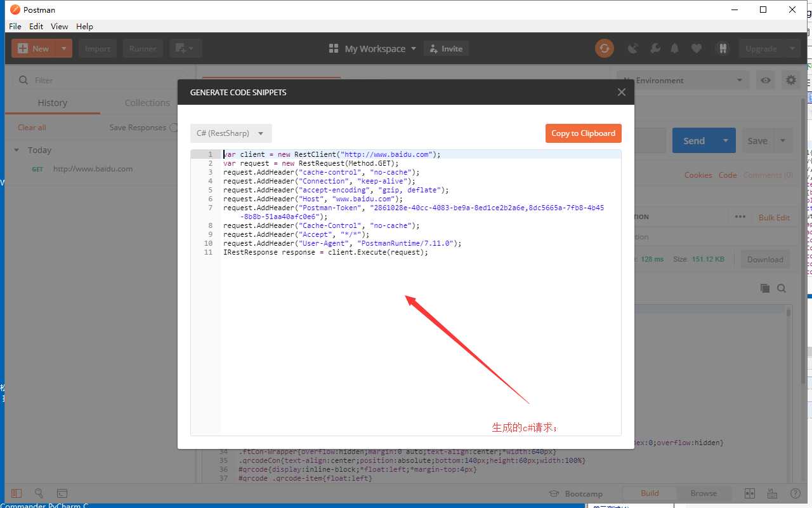Viewport: 812px width, 508px height.
Task: Click the Code link
Action: [x=728, y=175]
